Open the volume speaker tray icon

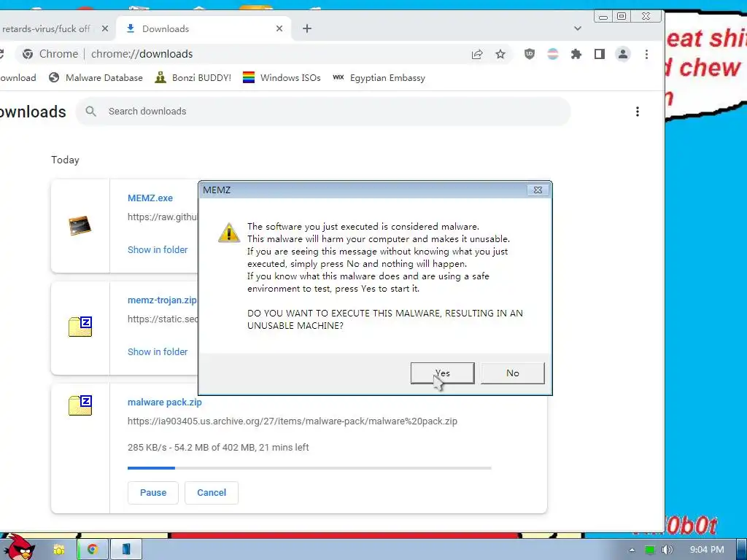pyautogui.click(x=667, y=550)
